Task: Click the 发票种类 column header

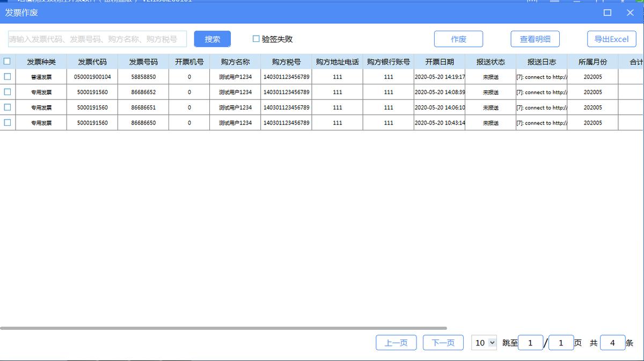Action: [41, 62]
